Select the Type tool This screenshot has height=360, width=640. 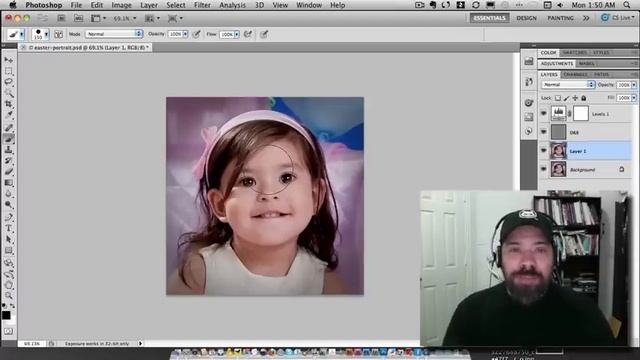pos(9,228)
